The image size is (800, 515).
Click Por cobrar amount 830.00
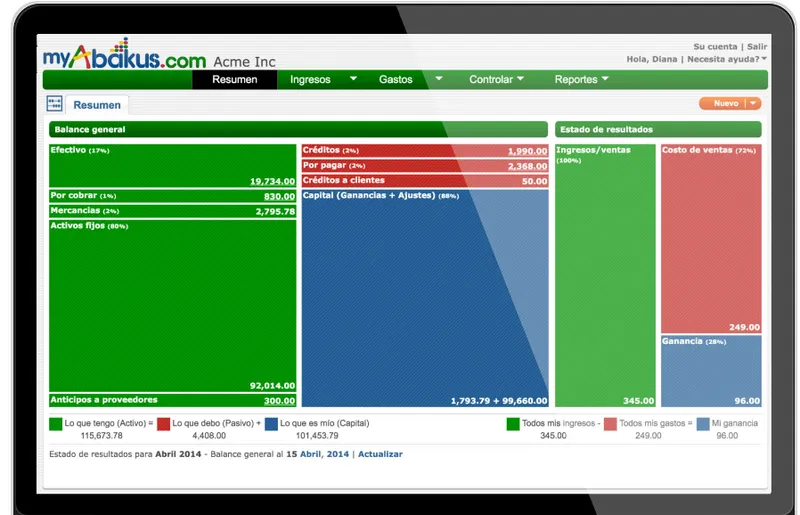[x=280, y=197]
